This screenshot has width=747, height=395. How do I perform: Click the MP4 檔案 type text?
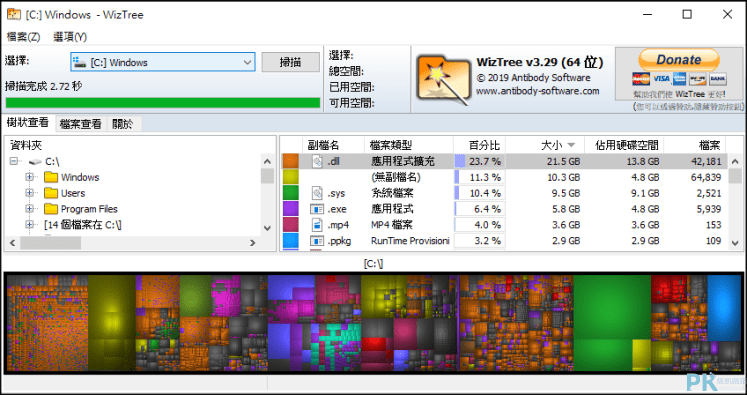click(x=392, y=224)
